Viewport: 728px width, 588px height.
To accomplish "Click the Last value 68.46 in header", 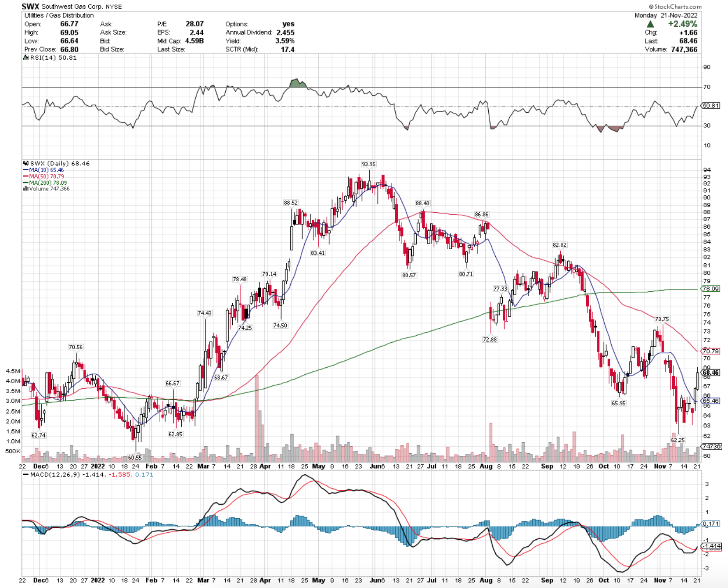I will point(688,41).
